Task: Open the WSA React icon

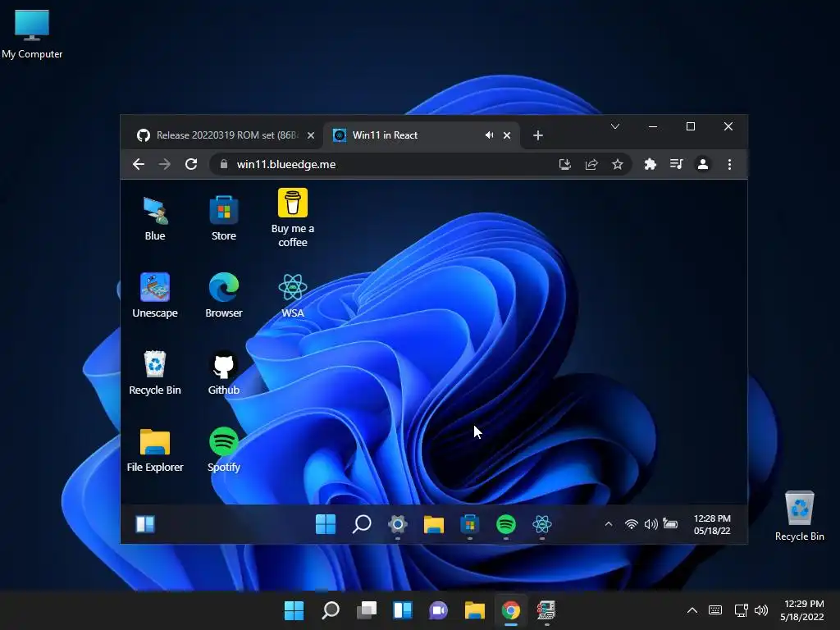Action: coord(293,295)
